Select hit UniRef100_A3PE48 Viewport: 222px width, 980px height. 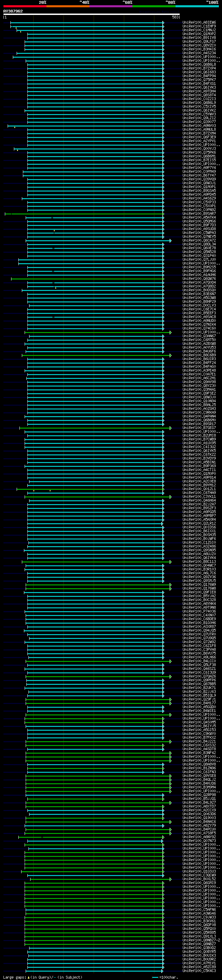(199, 371)
